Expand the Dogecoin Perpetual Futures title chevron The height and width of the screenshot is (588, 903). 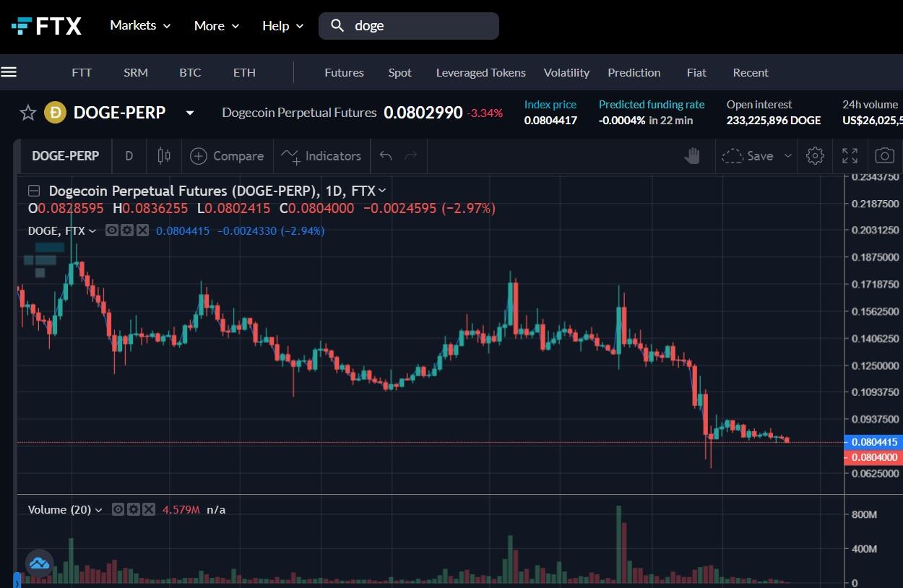pyautogui.click(x=382, y=191)
